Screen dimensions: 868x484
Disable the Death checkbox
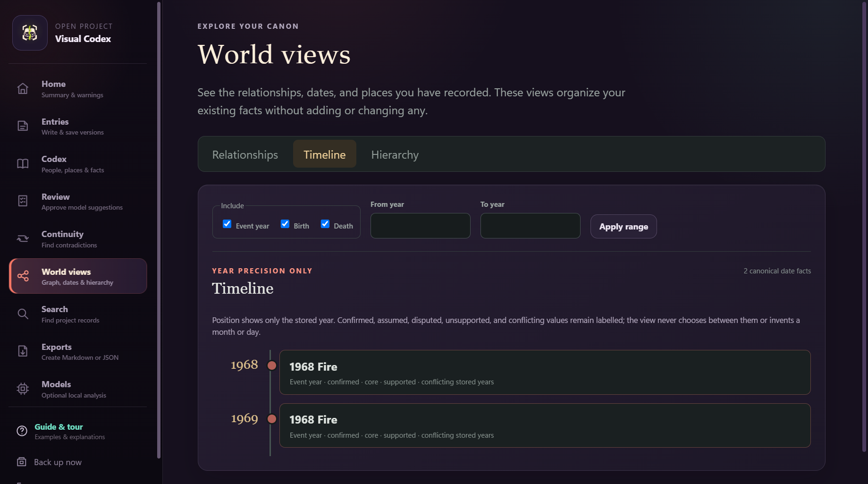(325, 224)
